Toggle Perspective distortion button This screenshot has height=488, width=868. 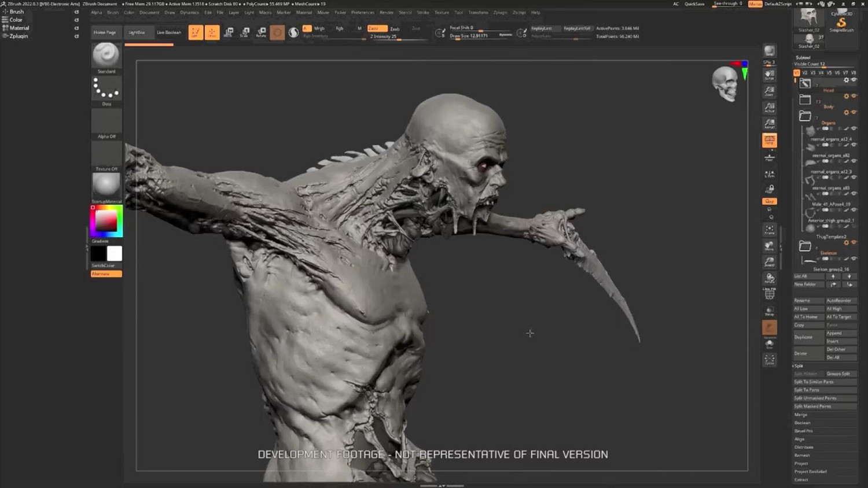pyautogui.click(x=769, y=140)
